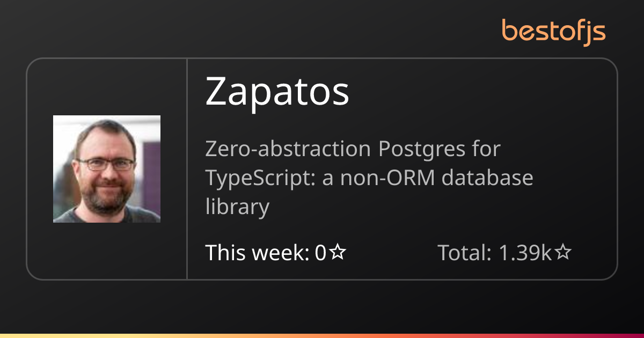Click the star icon beside Total
The image size is (644, 338).
pyautogui.click(x=562, y=253)
